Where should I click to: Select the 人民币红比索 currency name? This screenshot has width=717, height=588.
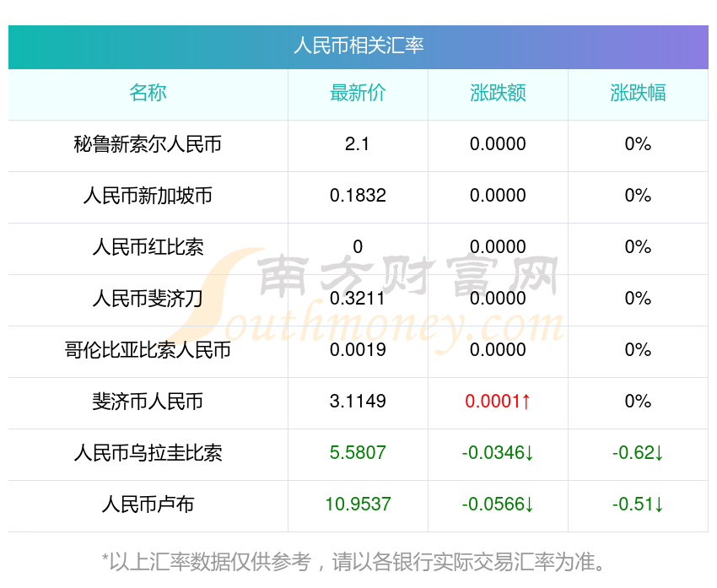(x=148, y=247)
